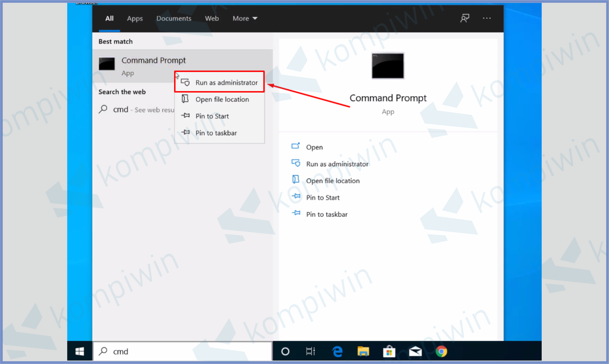Click the context menu Pin to Start pin icon
The height and width of the screenshot is (364, 609).
[186, 115]
